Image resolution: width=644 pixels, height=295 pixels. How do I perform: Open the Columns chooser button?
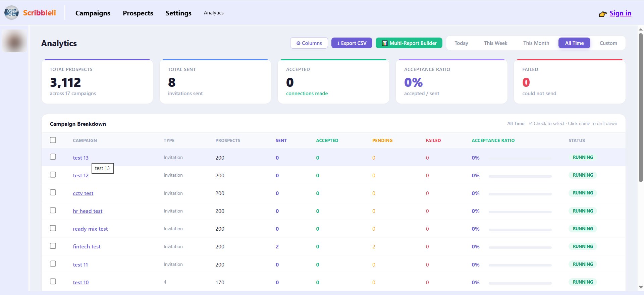[309, 43]
